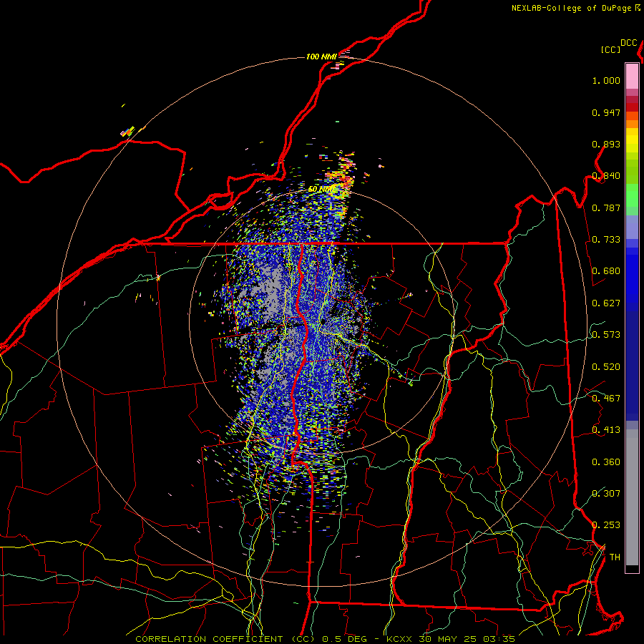Click the 0.573 color scale value
Screen dimensions: 644x644
pos(606,335)
